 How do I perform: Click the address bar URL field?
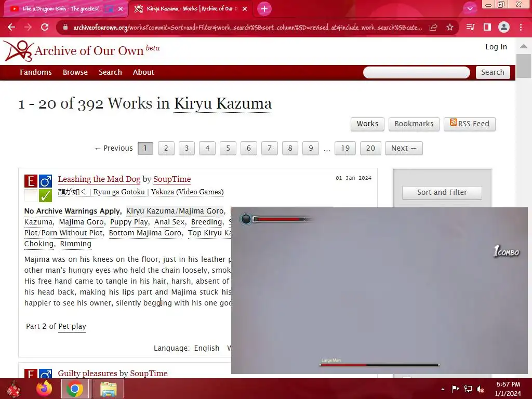pyautogui.click(x=248, y=28)
